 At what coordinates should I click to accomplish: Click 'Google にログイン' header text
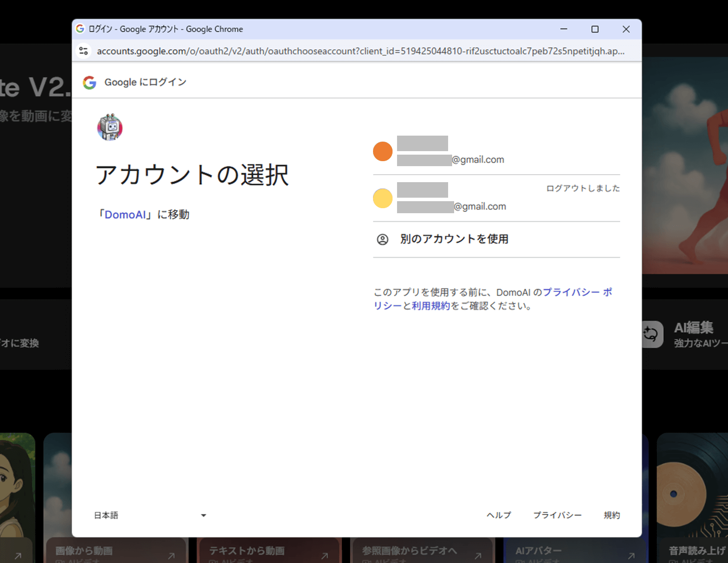click(145, 82)
